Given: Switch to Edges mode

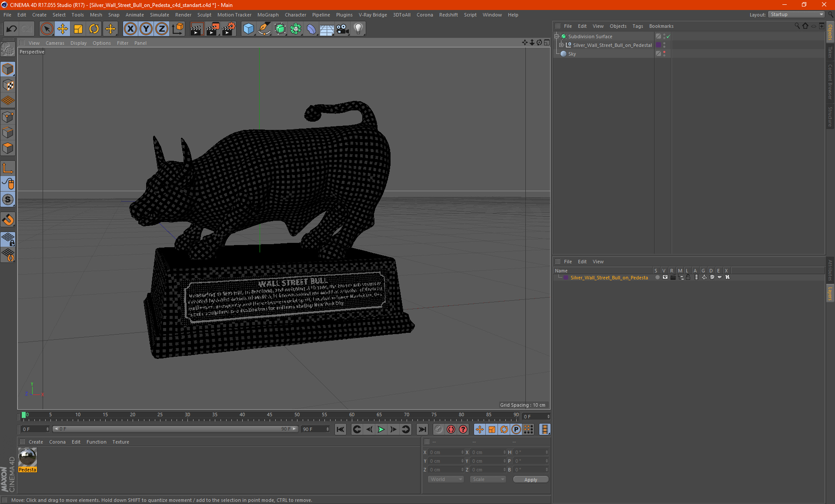Looking at the screenshot, I should (8, 133).
